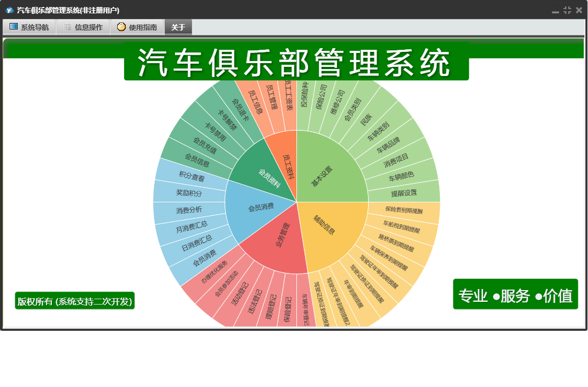Click the grid icon on 信息操作 tab
The width and height of the screenshot is (588, 387).
[x=67, y=27]
